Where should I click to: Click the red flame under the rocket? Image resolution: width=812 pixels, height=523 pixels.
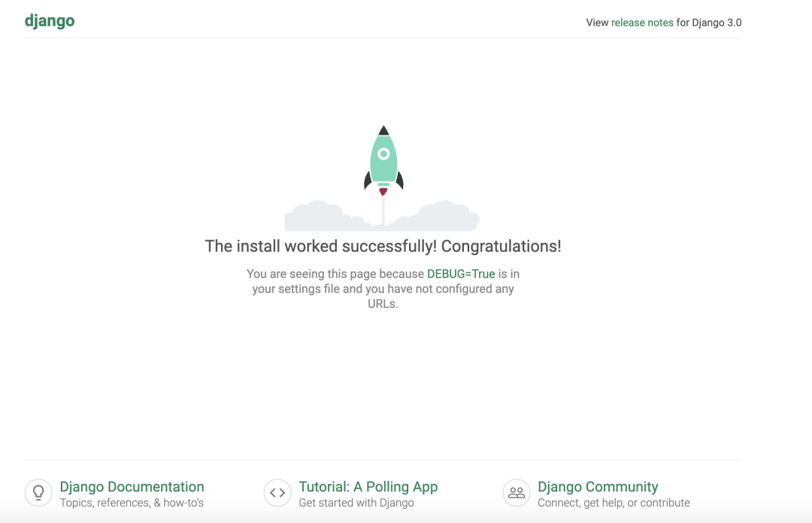[383, 192]
